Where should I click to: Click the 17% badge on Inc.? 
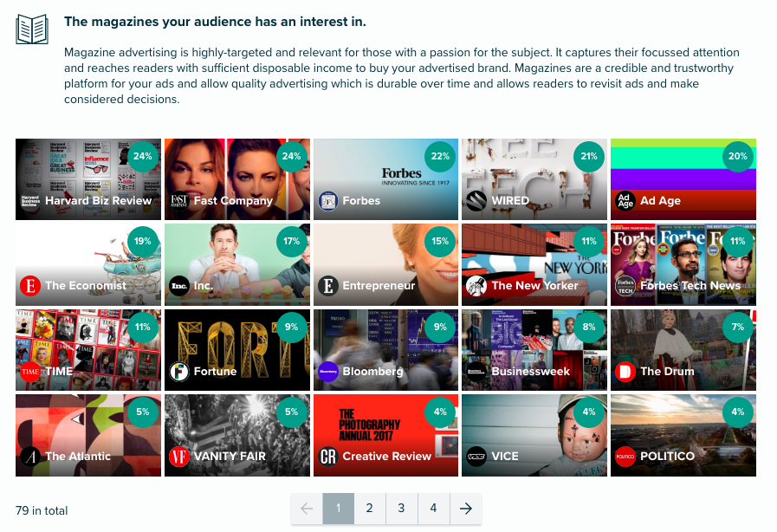(x=291, y=241)
